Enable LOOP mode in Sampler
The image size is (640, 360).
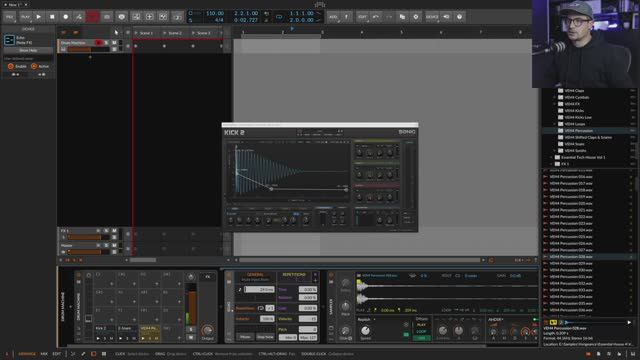point(421,331)
